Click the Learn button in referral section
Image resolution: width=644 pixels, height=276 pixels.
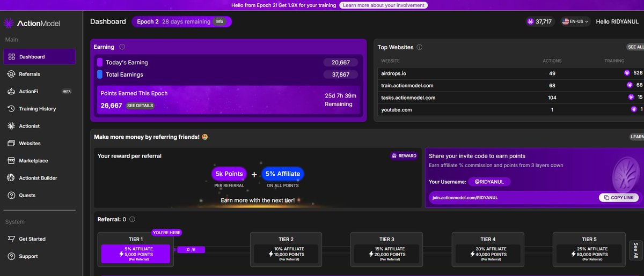coord(637,137)
